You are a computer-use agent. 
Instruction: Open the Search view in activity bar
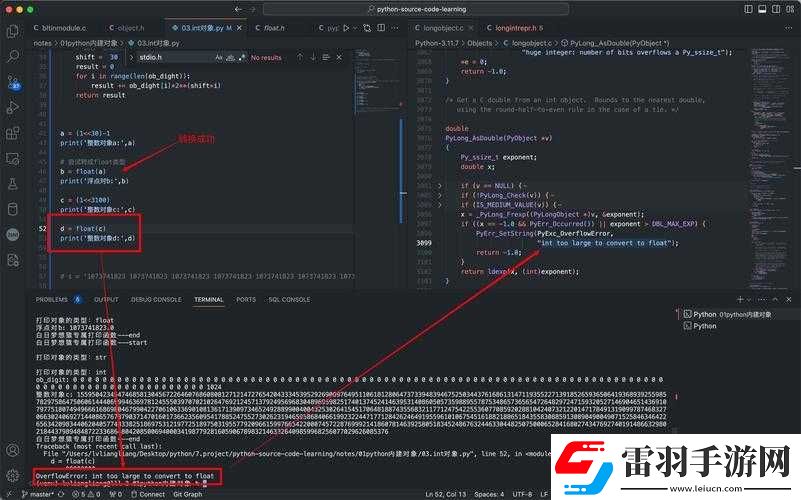[x=13, y=56]
